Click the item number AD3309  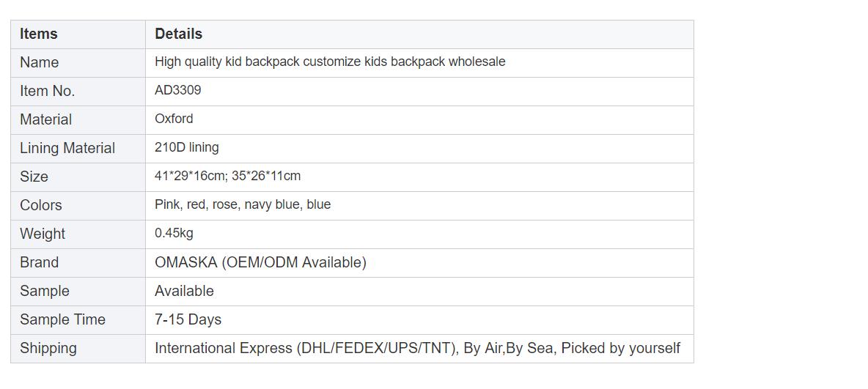click(x=177, y=90)
